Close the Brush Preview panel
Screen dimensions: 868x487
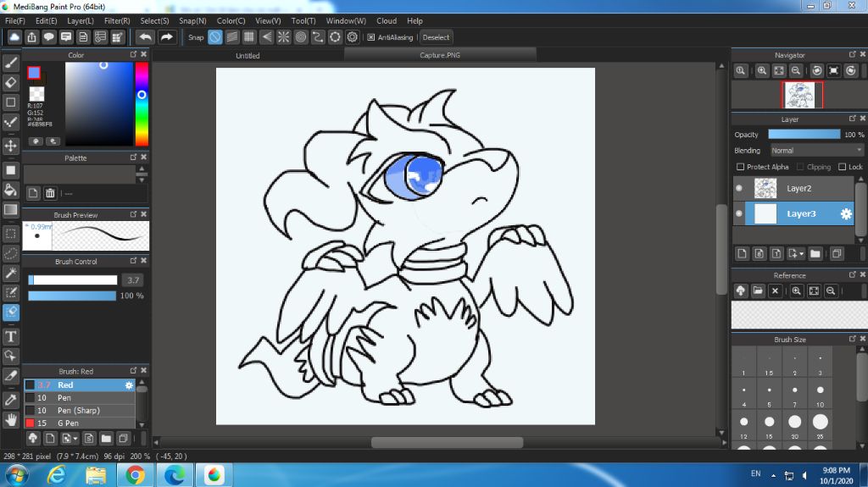(144, 214)
